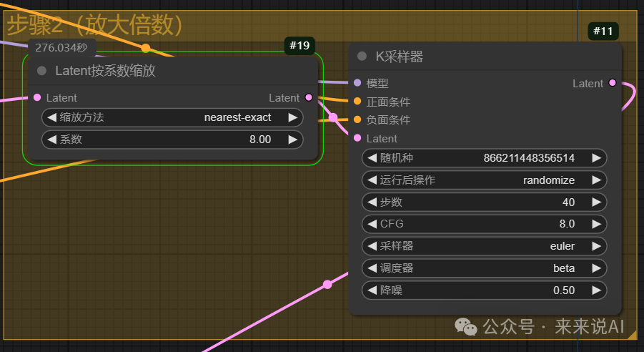Open the 运行后操作 randomize dropdown
The width and height of the screenshot is (644, 352).
coord(484,180)
